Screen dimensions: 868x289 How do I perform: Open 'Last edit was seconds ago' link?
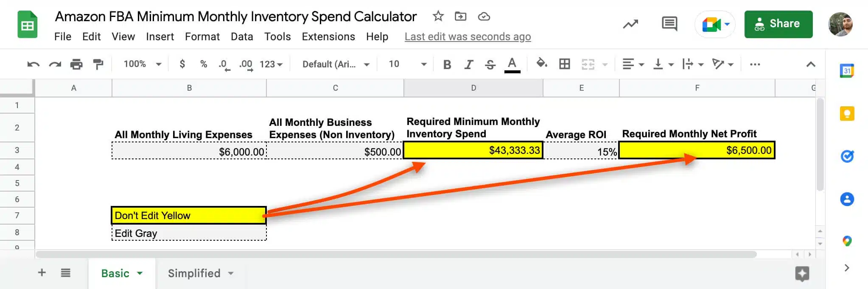pyautogui.click(x=468, y=37)
